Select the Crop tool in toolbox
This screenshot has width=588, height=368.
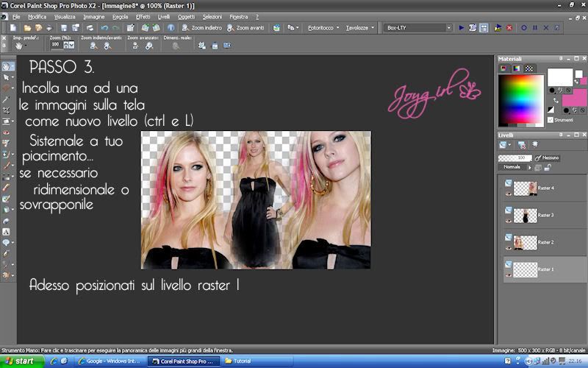tap(7, 110)
